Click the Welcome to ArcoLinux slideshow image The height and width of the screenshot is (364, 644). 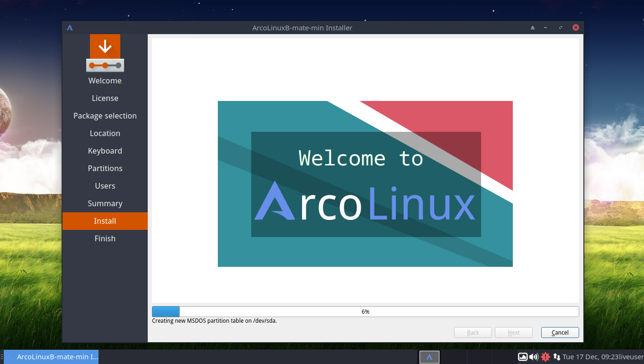[365, 184]
